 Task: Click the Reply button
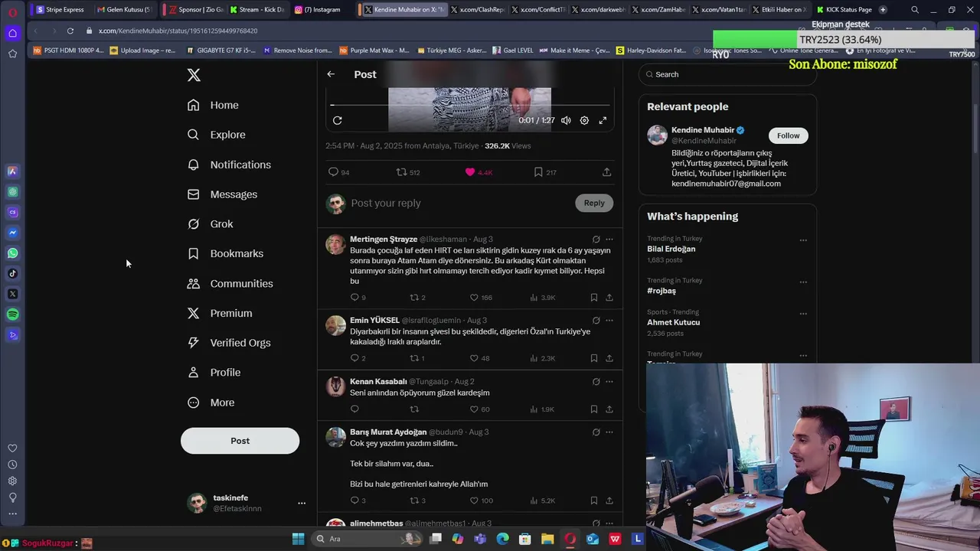[x=594, y=203]
